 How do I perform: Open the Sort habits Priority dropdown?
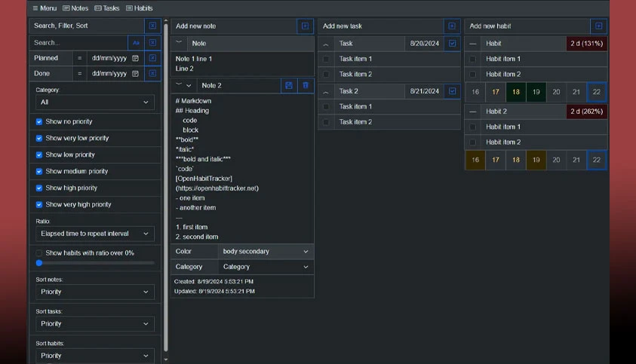click(95, 356)
